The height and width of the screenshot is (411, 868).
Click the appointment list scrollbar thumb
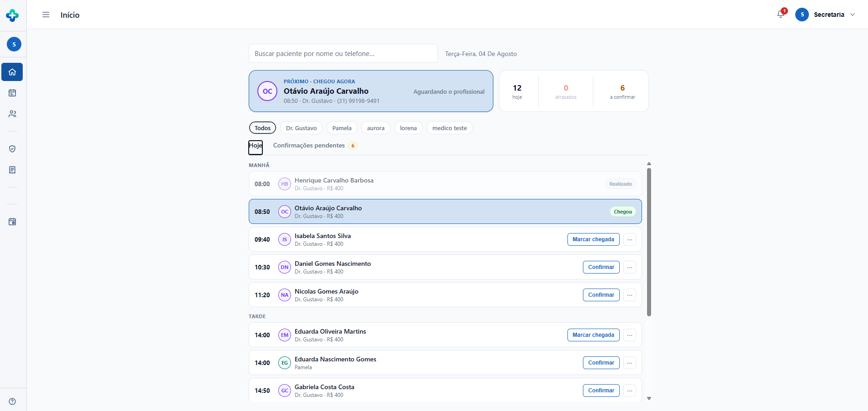pyautogui.click(x=649, y=242)
